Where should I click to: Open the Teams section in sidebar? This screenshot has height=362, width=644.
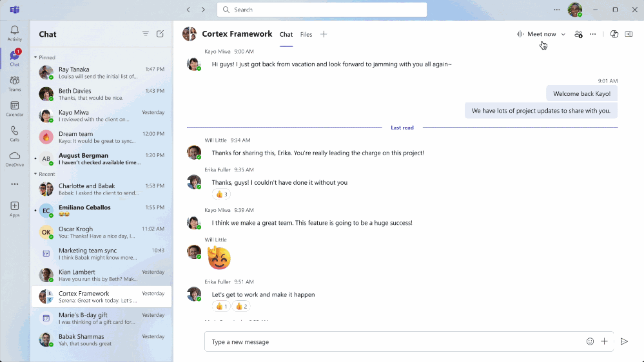(x=14, y=83)
